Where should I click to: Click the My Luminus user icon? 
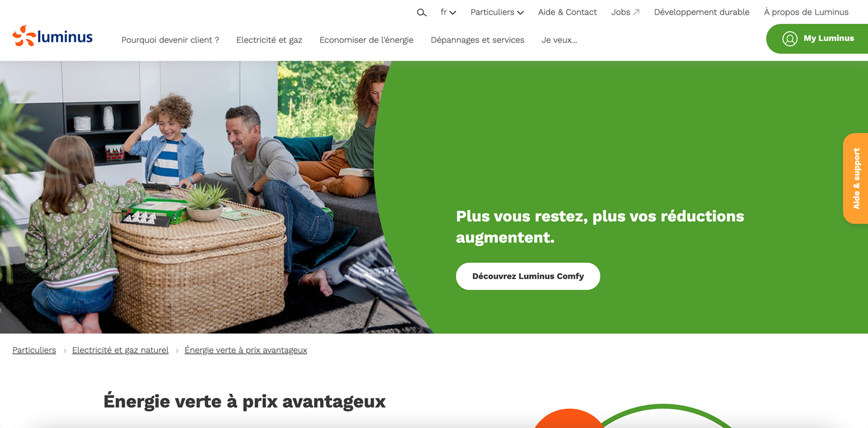click(790, 39)
